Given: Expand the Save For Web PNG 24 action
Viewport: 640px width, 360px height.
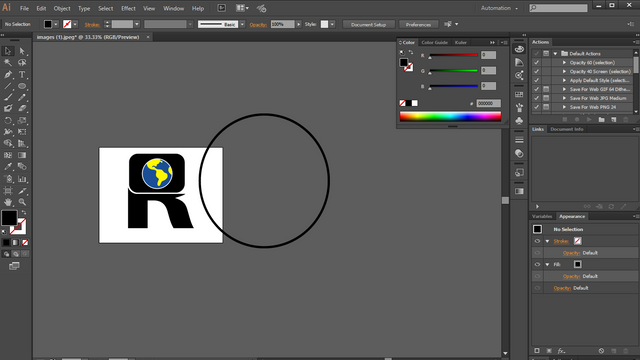Looking at the screenshot, I should (564, 107).
